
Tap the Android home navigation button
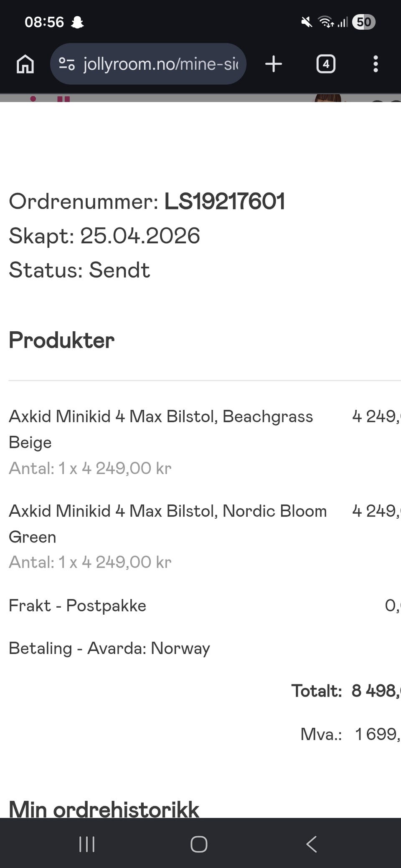[199, 844]
